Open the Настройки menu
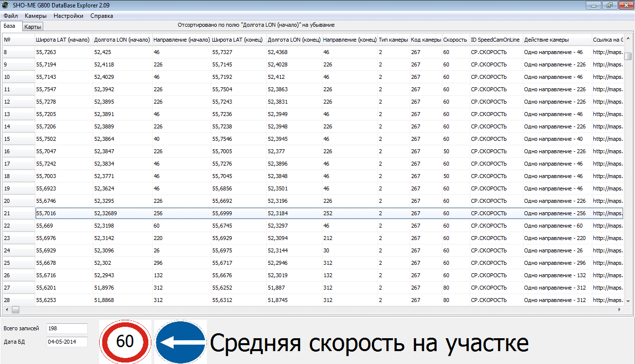This screenshot has width=635, height=364. (68, 16)
